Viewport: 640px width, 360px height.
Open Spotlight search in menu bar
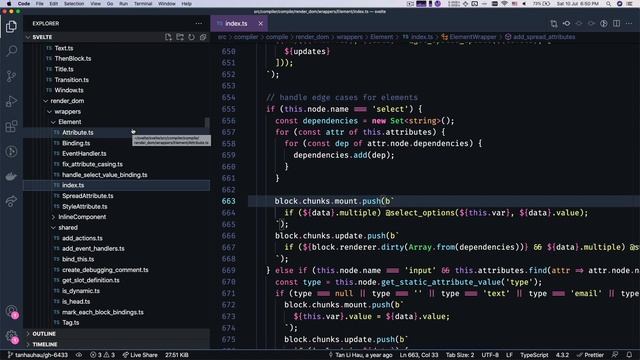click(x=608, y=4)
